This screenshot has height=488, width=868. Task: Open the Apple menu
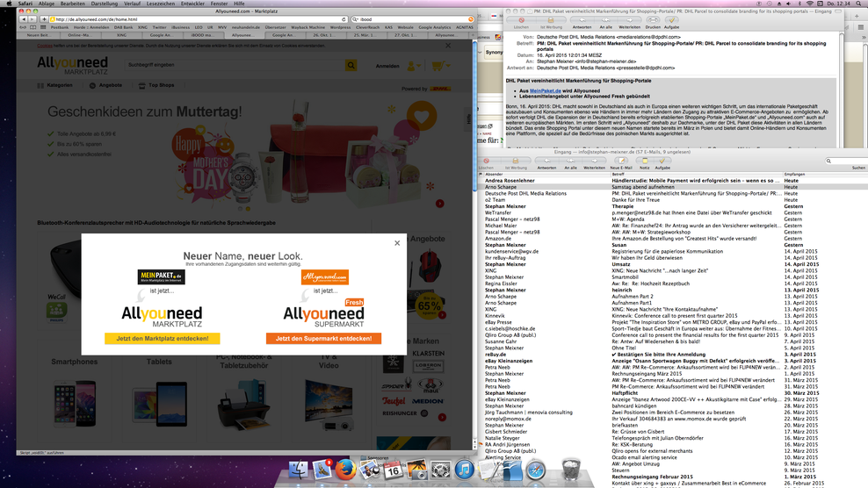coord(9,4)
